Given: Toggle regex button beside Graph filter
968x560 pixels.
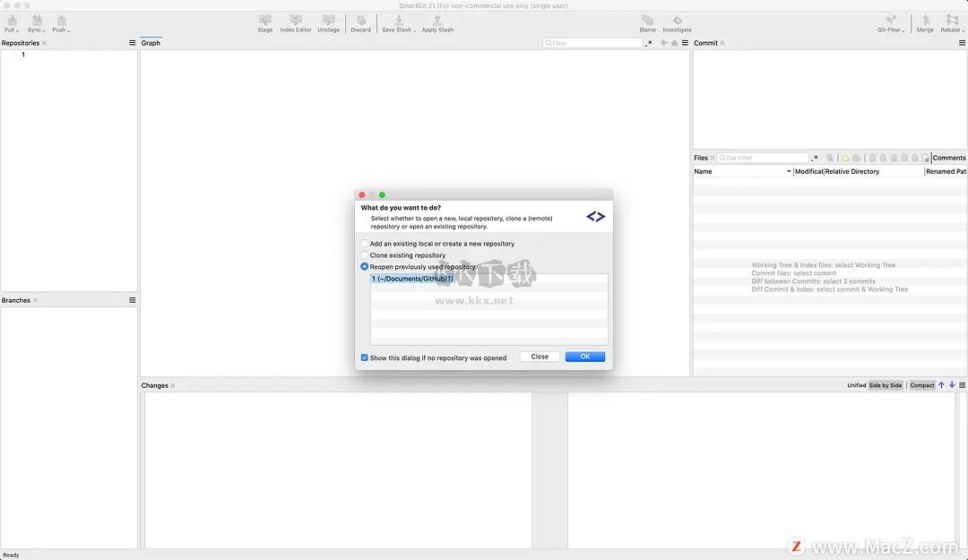Looking at the screenshot, I should [649, 43].
